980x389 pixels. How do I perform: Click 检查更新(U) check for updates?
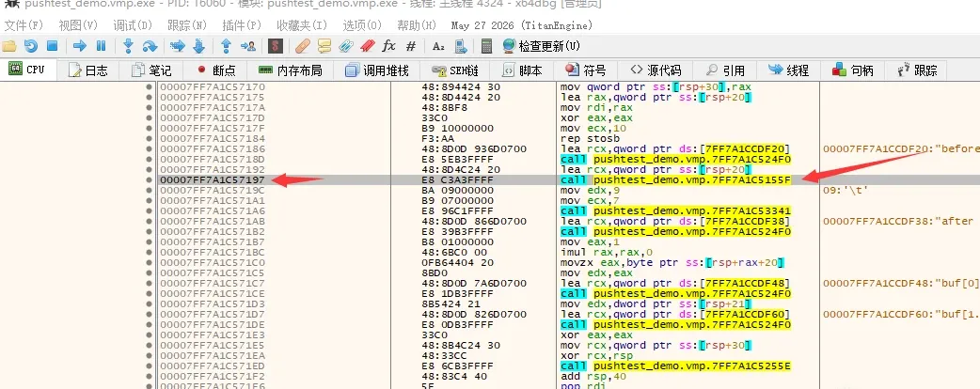[541, 46]
